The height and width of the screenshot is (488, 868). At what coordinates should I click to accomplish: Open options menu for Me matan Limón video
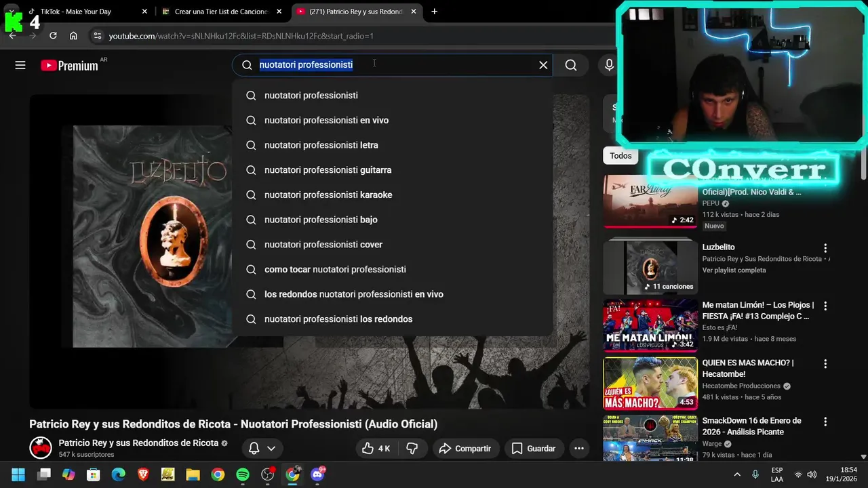[x=825, y=306]
